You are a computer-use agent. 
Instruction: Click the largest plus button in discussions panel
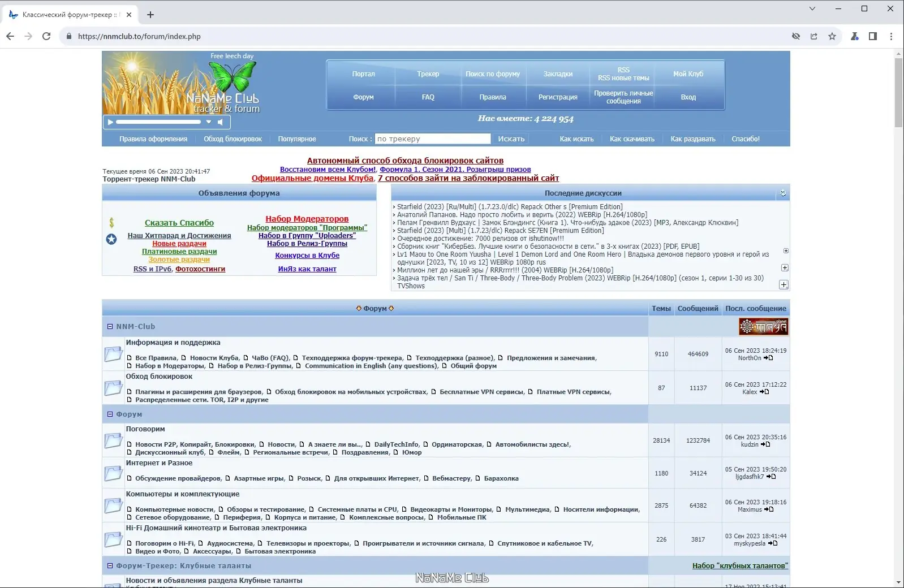coord(784,285)
